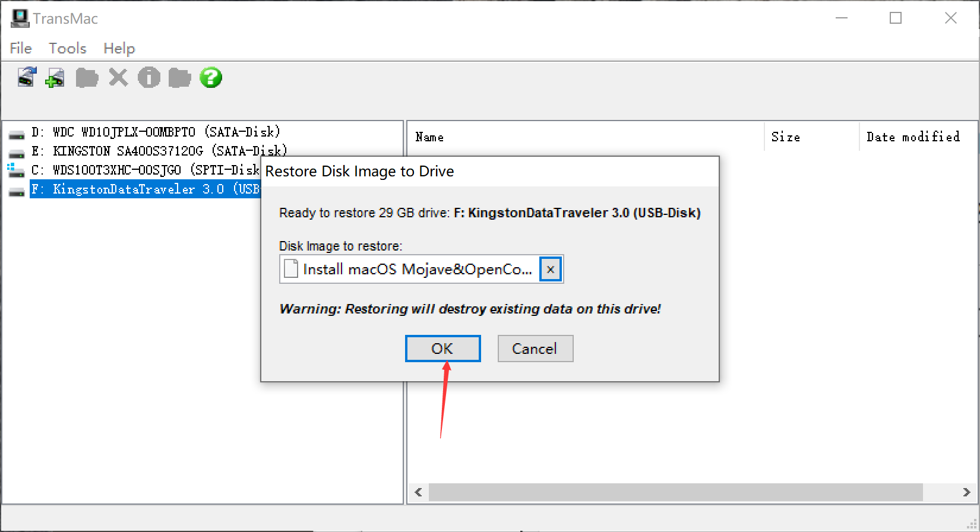Click the greyed folder icon beside the delete X

87,78
